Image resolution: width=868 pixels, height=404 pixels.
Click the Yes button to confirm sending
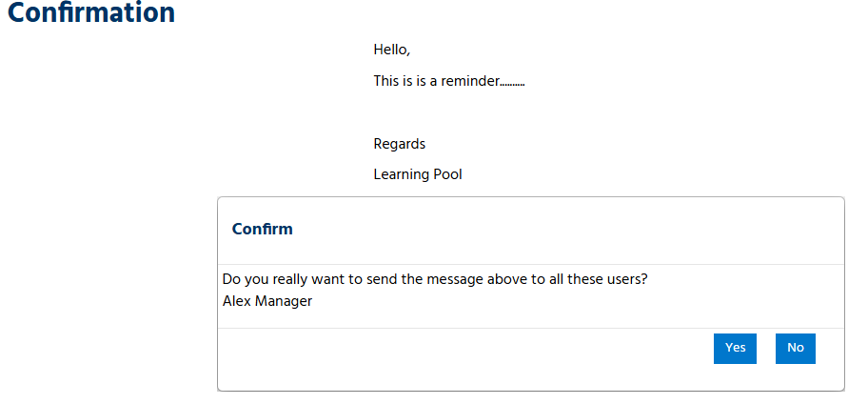coord(735,348)
